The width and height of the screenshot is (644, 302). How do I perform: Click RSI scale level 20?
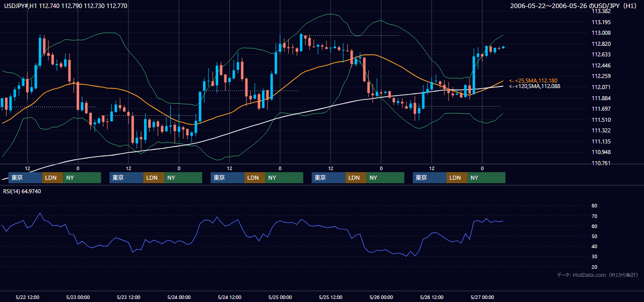pyautogui.click(x=594, y=267)
